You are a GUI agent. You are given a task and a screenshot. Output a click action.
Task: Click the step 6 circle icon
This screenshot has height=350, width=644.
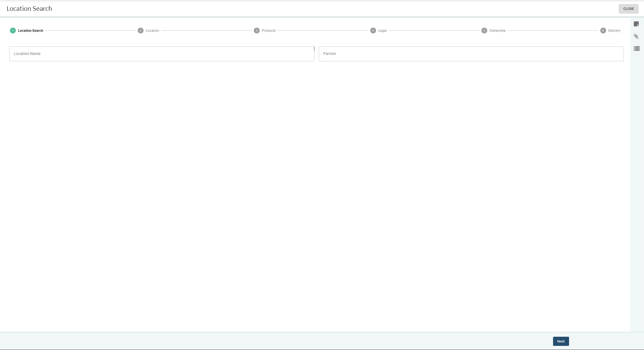coord(603,31)
